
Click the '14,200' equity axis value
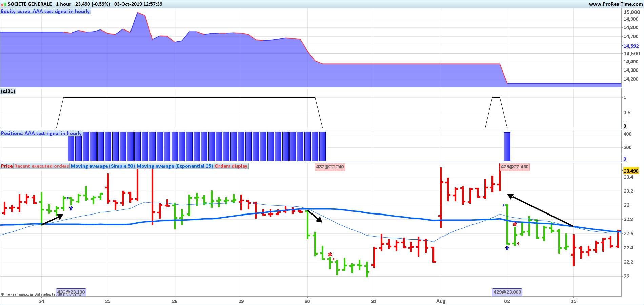click(631, 79)
